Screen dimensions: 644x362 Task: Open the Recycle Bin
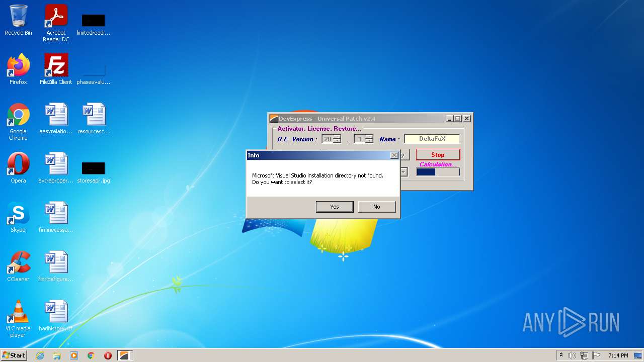coord(18,21)
